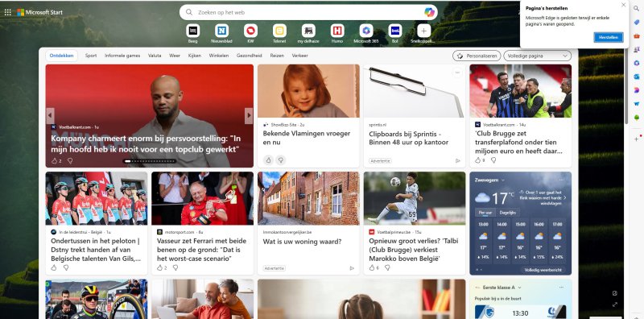The image size is (644, 319).
Task: Open the Personaliseren button
Action: coord(477,56)
